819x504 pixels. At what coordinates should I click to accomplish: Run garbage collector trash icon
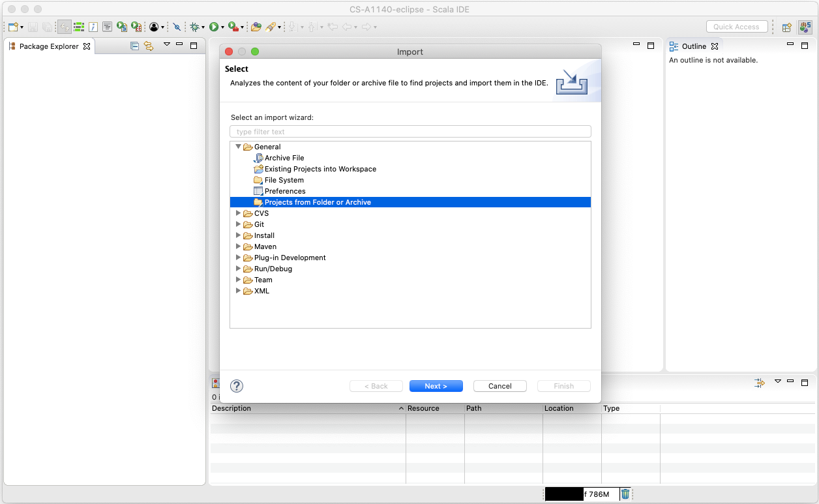point(625,494)
